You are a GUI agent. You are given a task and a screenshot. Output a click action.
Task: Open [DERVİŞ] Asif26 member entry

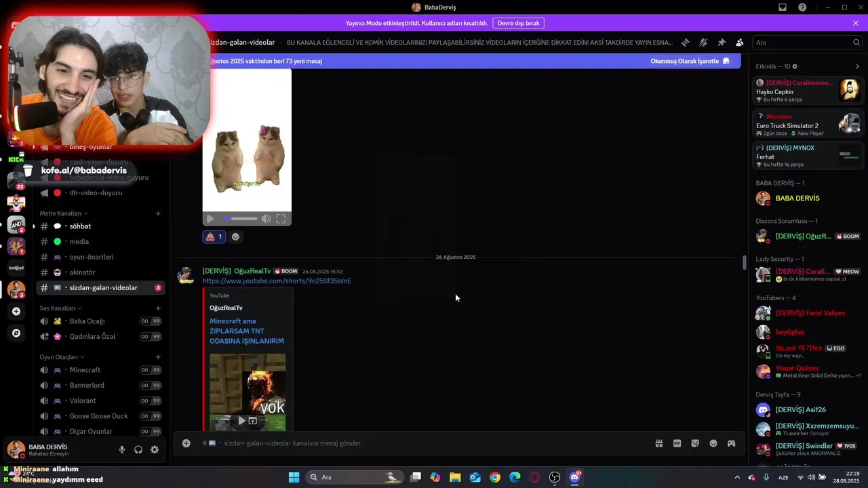808,410
